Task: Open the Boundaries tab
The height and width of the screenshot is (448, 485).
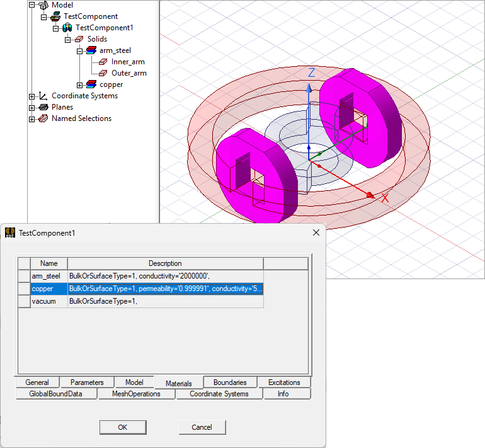Action: point(230,382)
